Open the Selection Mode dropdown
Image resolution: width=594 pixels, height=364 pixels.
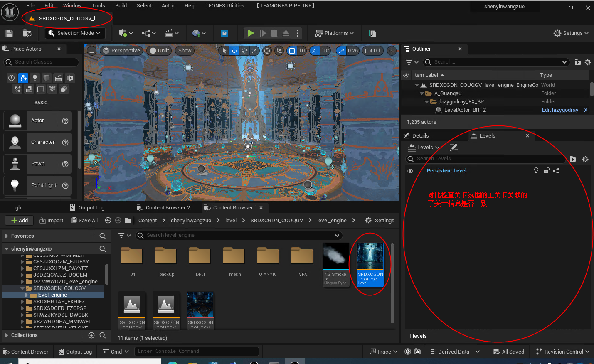(75, 33)
